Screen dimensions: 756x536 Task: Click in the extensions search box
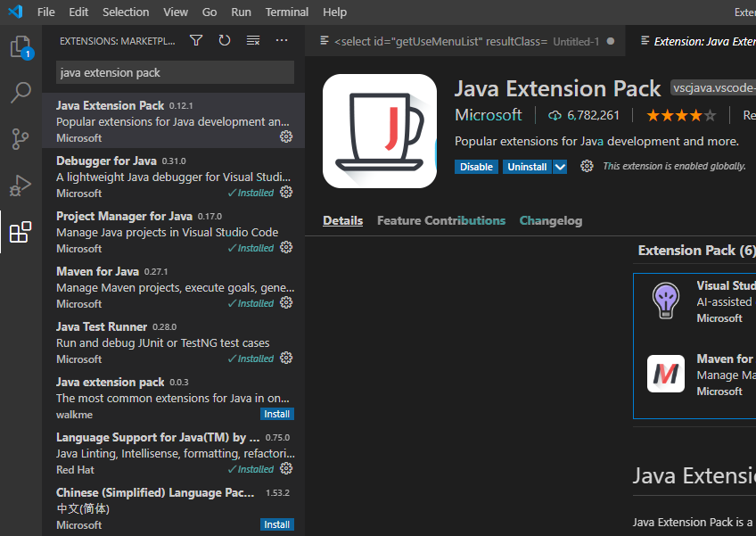tap(175, 72)
